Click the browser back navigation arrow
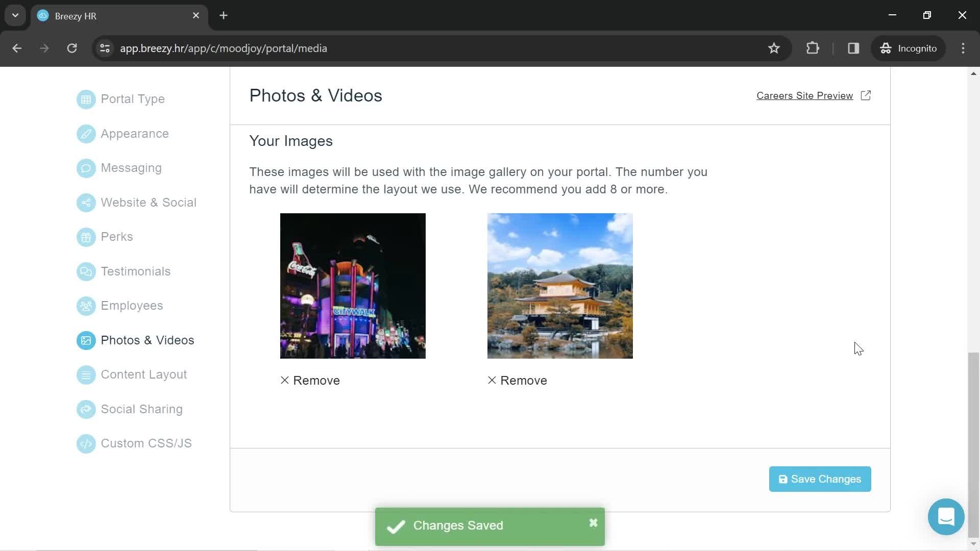The width and height of the screenshot is (980, 551). [x=16, y=48]
